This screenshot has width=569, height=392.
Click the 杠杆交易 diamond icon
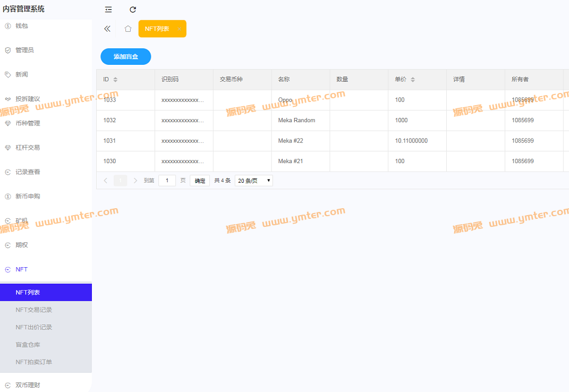pyautogui.click(x=7, y=148)
